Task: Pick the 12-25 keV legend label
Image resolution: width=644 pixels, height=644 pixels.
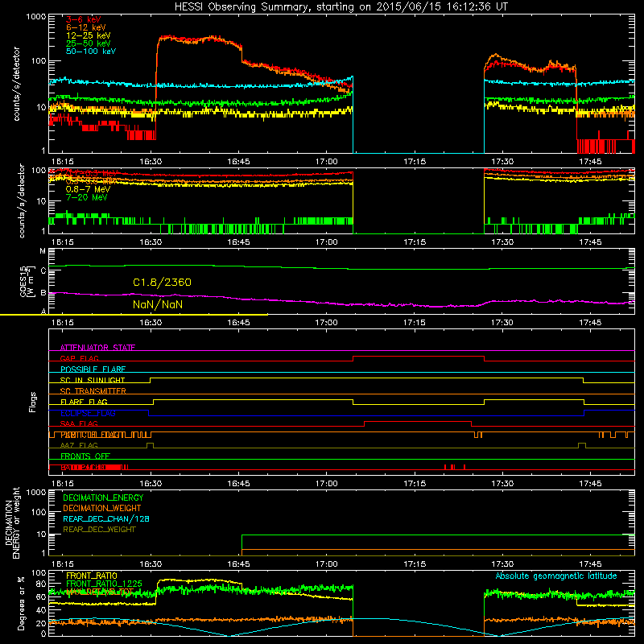Action: pos(88,35)
